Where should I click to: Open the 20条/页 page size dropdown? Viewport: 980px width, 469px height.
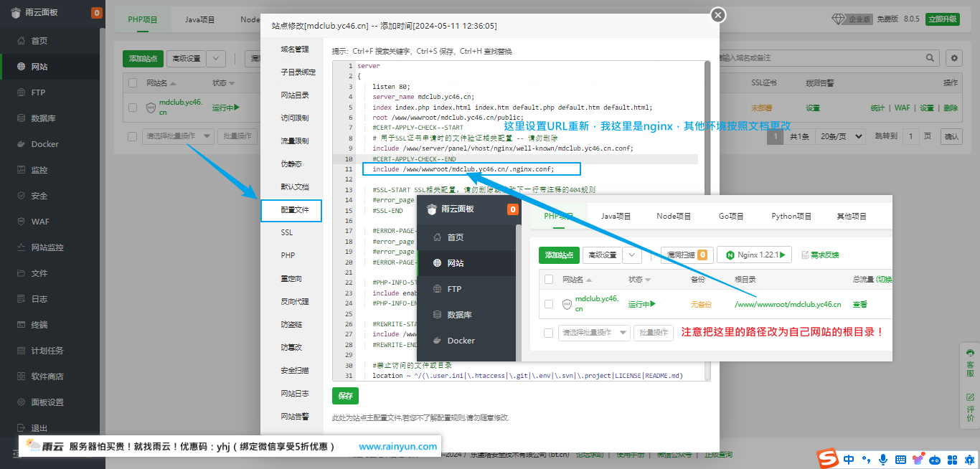click(839, 136)
